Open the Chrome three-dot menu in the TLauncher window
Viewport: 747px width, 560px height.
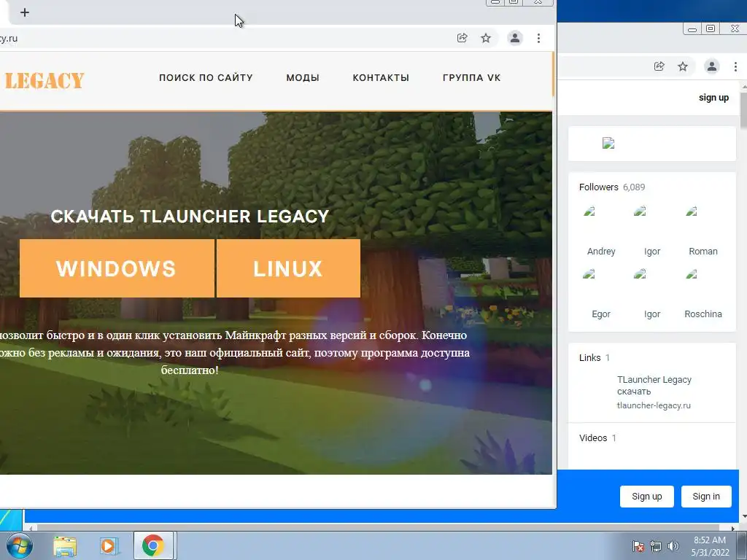[x=538, y=38]
